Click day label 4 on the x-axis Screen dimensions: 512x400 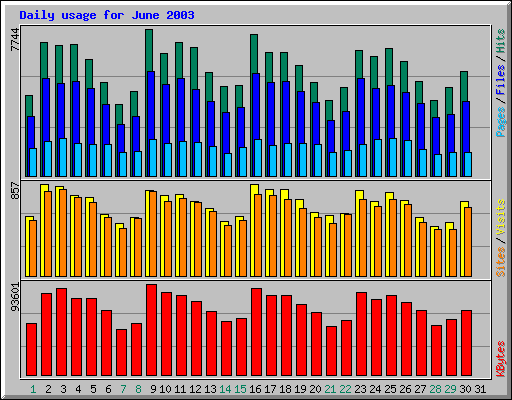(78, 389)
